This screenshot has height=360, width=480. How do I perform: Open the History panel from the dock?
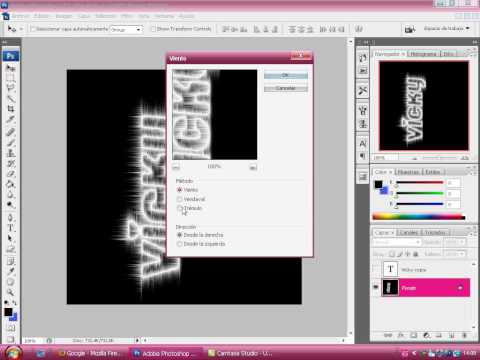363,58
